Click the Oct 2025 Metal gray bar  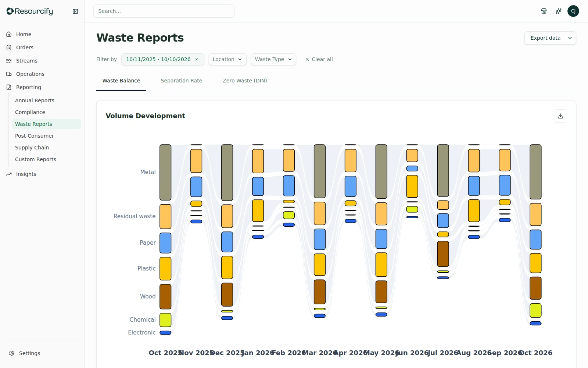click(165, 172)
